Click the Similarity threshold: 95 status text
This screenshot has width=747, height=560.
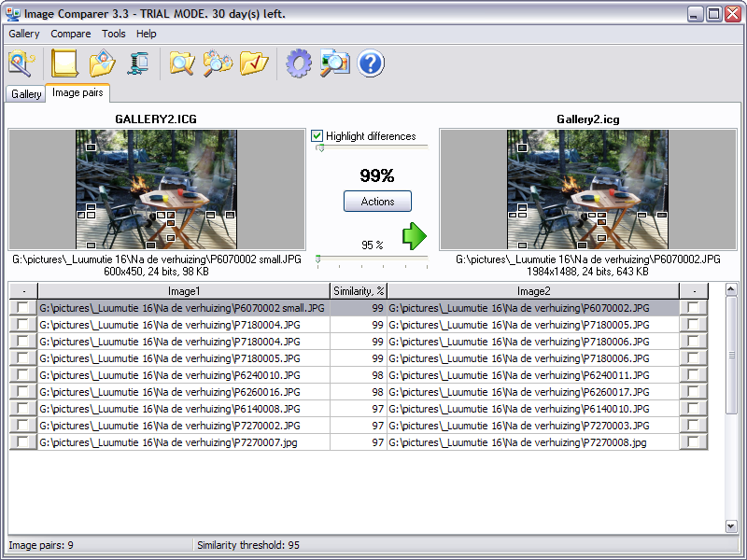(248, 545)
